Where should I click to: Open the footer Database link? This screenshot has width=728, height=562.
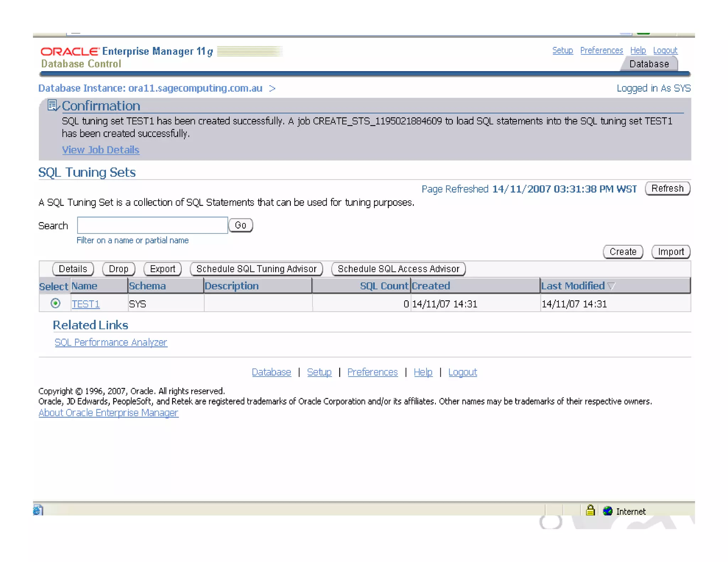click(271, 372)
